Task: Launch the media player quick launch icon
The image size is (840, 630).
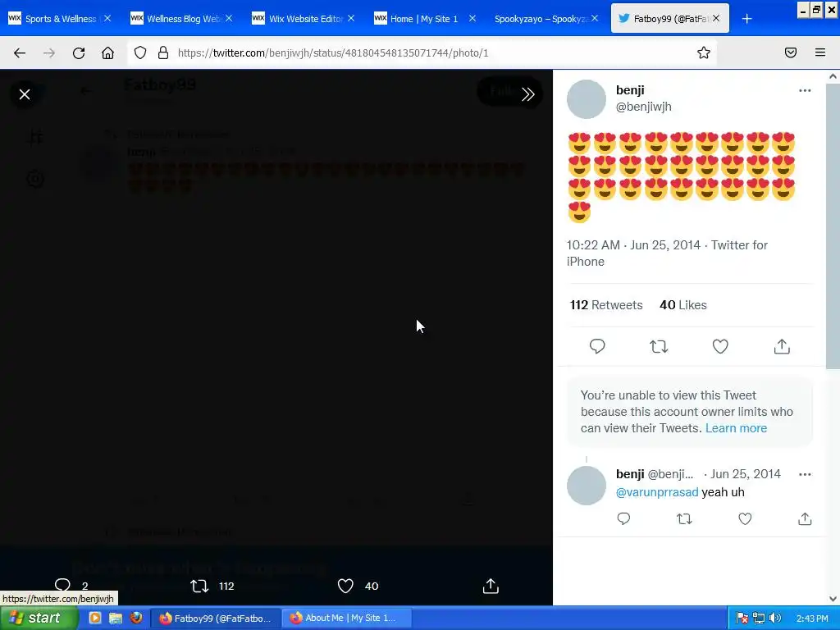Action: coord(95,618)
